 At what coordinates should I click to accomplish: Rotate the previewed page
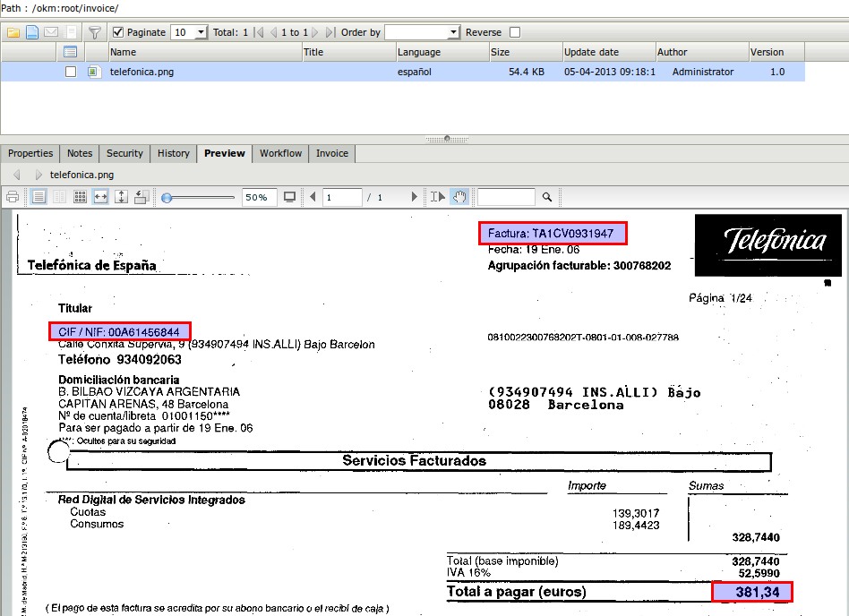coord(141,197)
